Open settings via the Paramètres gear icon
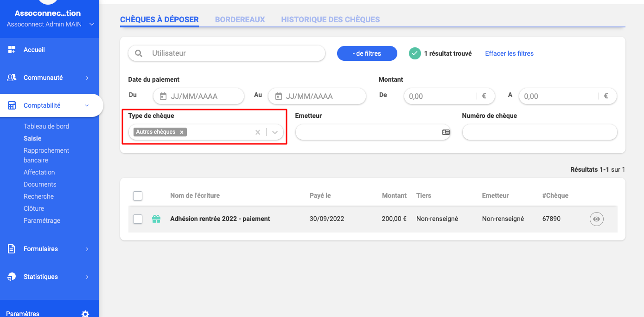644x317 pixels. point(85,314)
